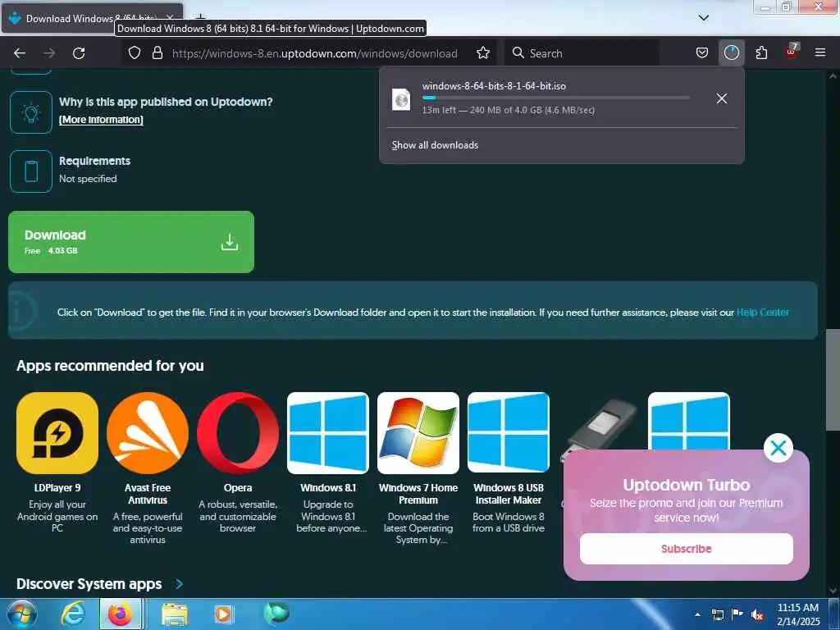This screenshot has width=840, height=630.
Task: Go back to the previous page
Action: [x=20, y=53]
